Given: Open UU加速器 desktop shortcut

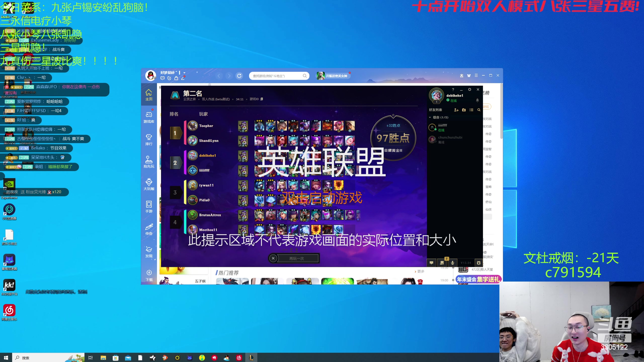Looking at the screenshot, I should pos(9,212).
